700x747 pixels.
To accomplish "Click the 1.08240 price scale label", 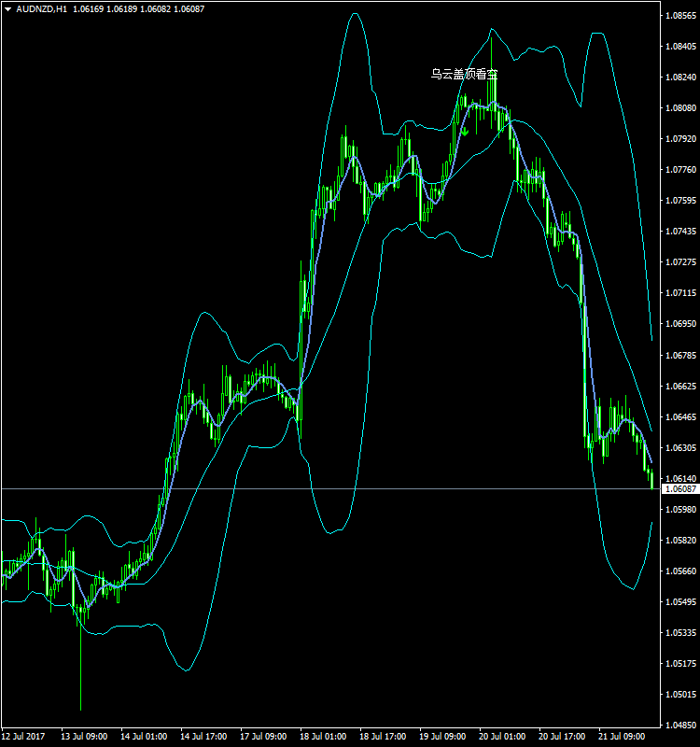I will (681, 78).
